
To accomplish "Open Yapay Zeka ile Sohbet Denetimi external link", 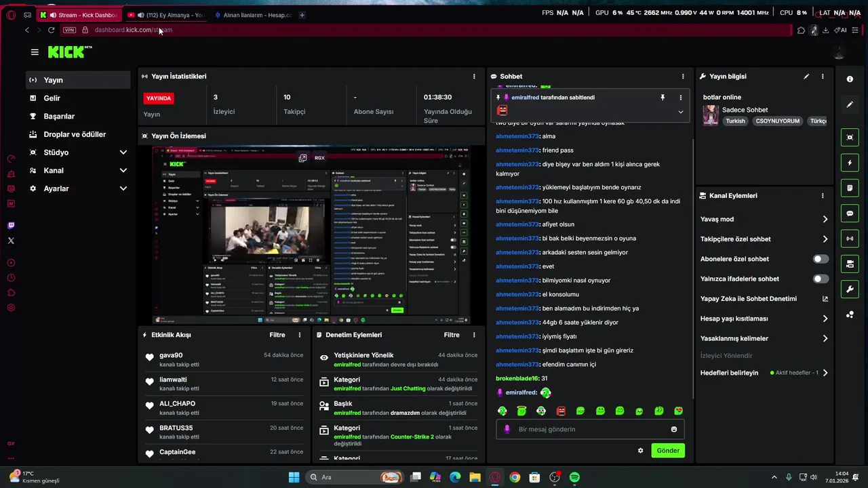I will 825,299.
